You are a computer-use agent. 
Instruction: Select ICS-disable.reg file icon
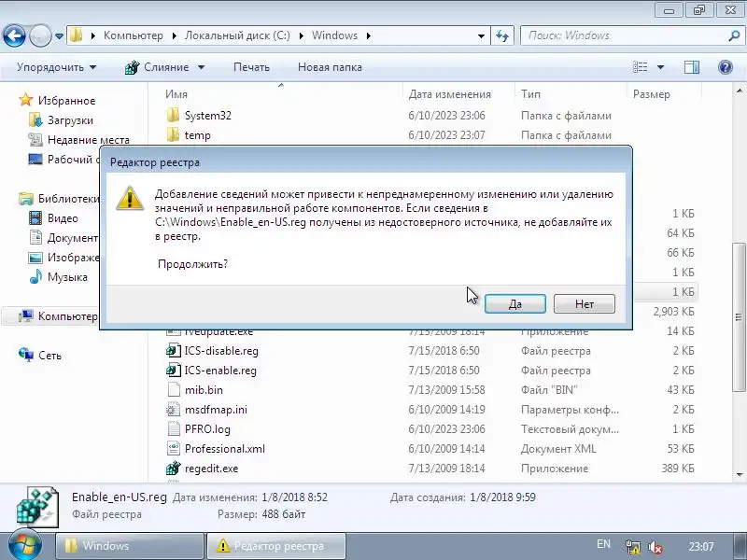(174, 351)
